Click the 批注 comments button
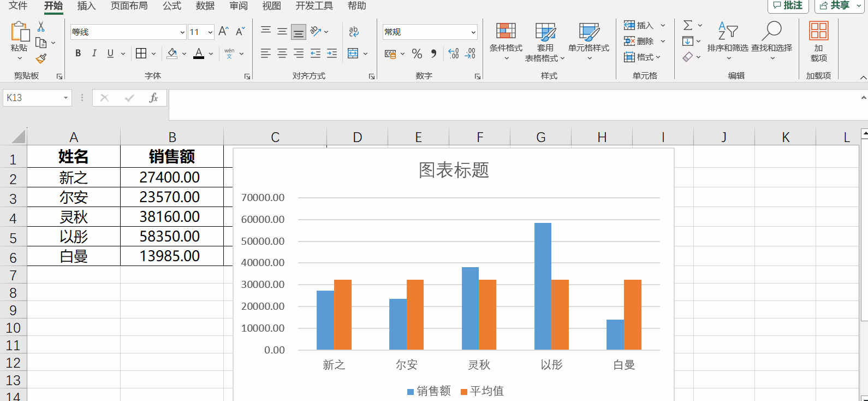Screen dimensions: 868x401 coord(788,5)
